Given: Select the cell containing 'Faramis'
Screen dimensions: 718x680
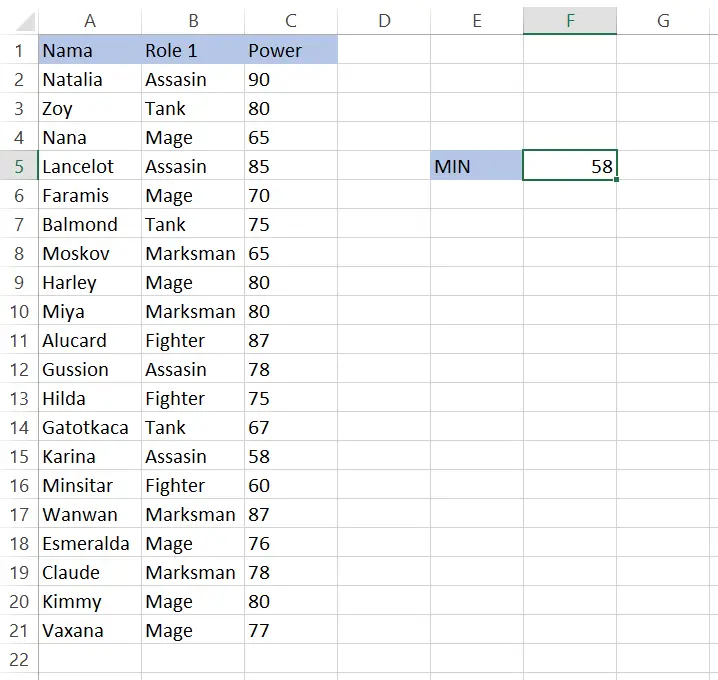Looking at the screenshot, I should pos(90,195).
